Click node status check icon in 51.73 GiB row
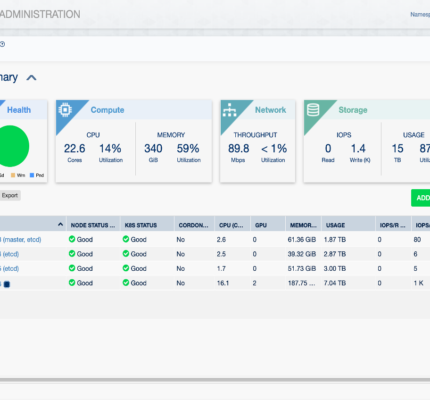430x400 pixels. click(72, 268)
